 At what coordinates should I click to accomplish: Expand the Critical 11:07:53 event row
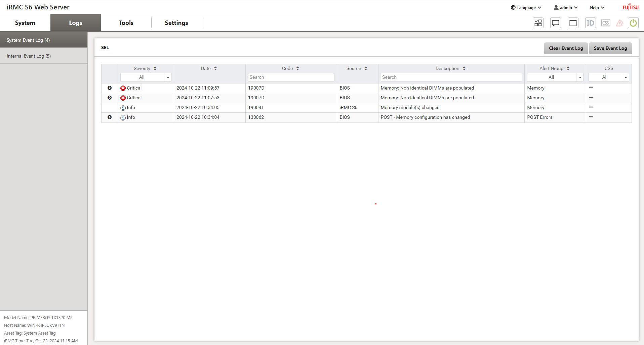(x=110, y=98)
